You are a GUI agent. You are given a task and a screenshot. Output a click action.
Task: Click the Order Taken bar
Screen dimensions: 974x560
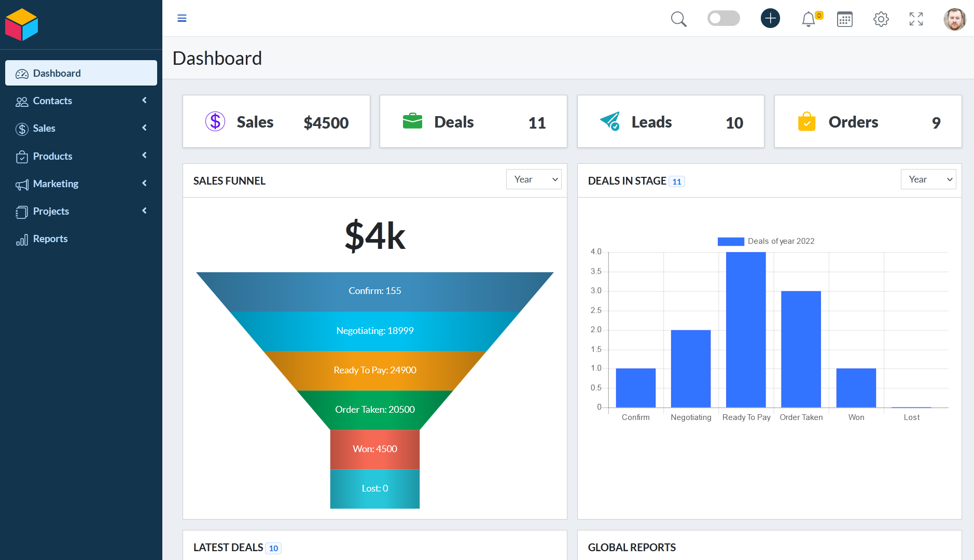click(x=801, y=349)
